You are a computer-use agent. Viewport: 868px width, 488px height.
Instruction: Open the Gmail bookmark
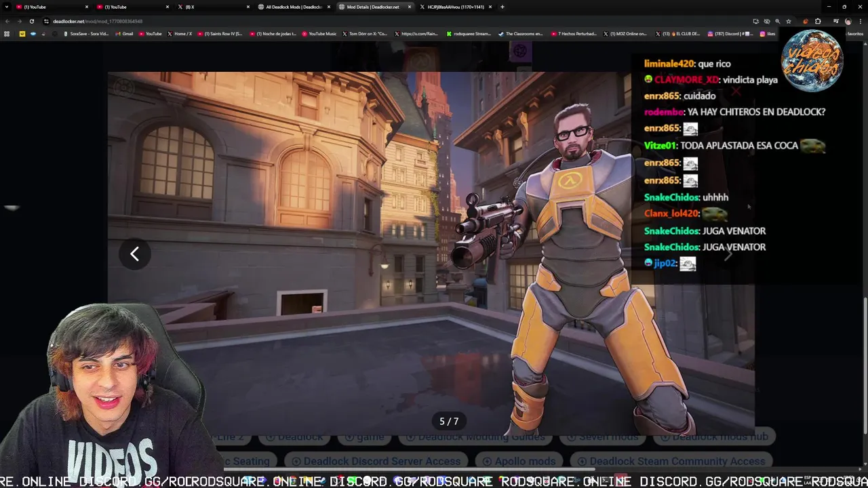point(124,33)
